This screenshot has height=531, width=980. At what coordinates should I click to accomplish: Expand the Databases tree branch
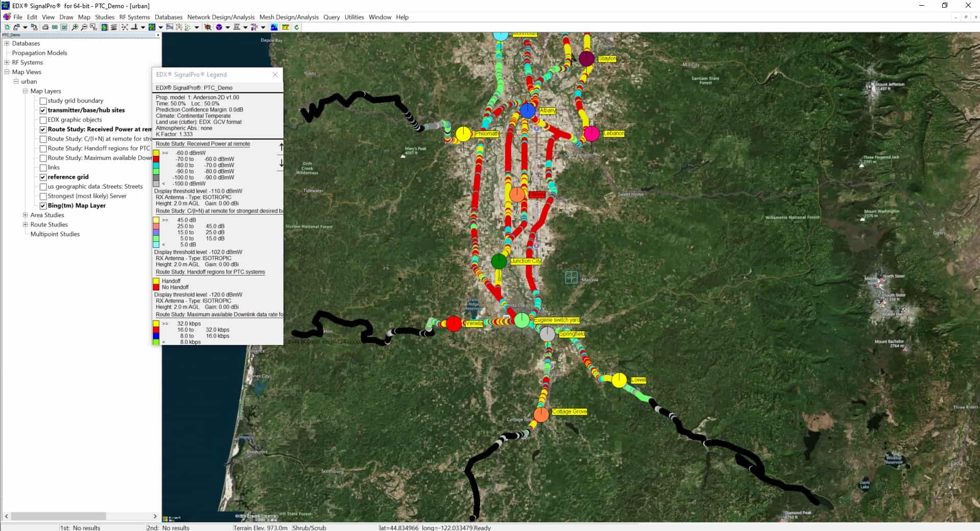[x=7, y=43]
